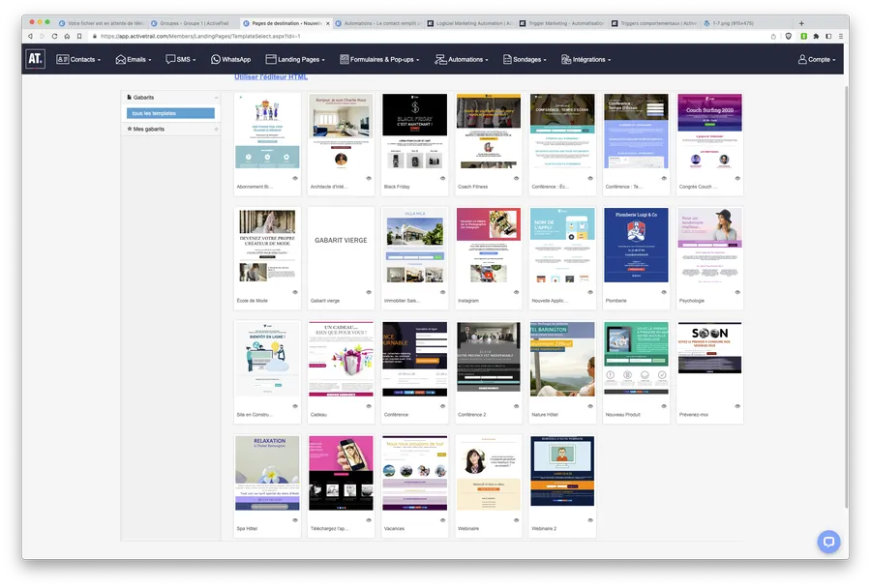Expand the SMS menu
871x588 pixels.
pos(181,59)
